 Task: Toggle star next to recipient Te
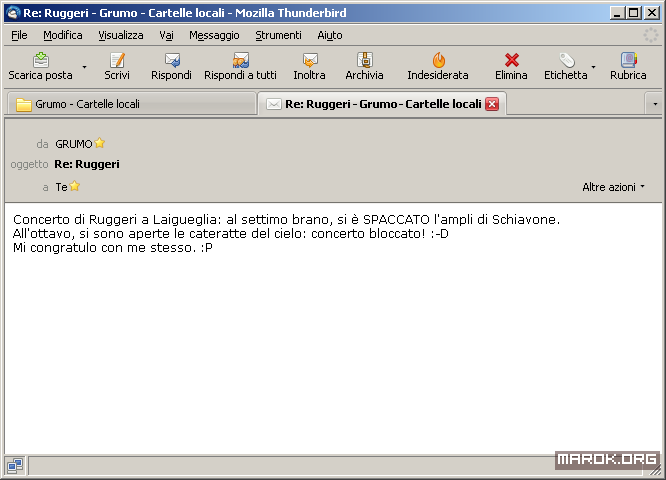75,187
